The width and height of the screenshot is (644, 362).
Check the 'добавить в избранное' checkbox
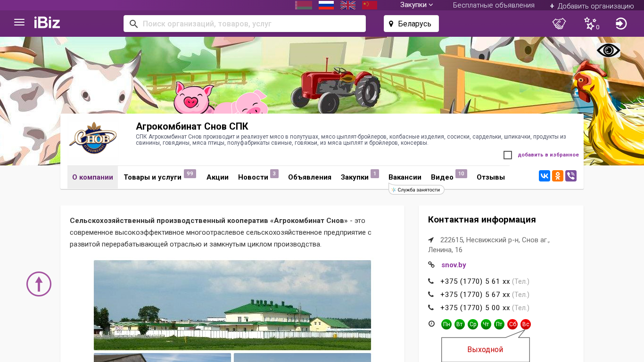pos(508,155)
